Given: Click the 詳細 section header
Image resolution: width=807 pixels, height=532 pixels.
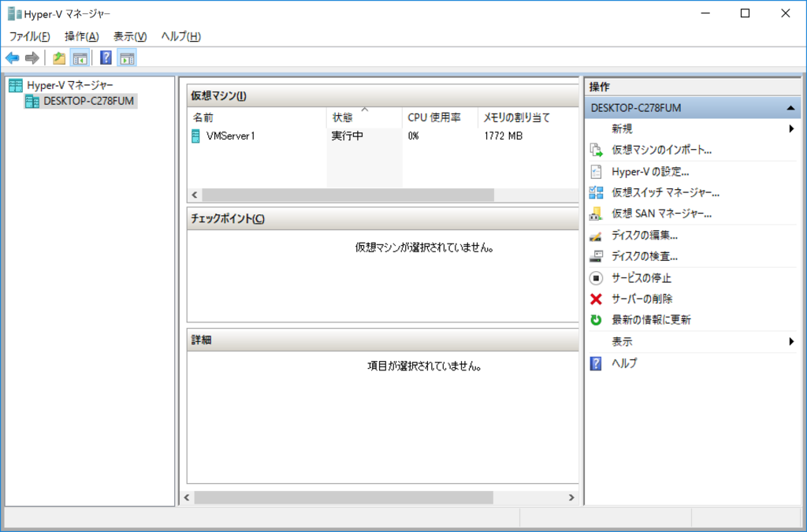Looking at the screenshot, I should [x=383, y=340].
